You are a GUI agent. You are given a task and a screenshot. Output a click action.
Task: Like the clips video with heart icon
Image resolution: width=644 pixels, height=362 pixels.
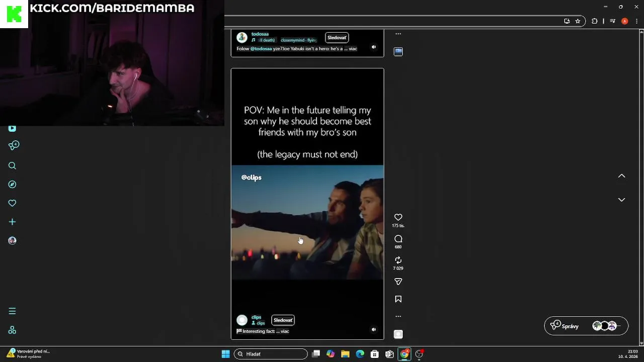[x=398, y=217]
